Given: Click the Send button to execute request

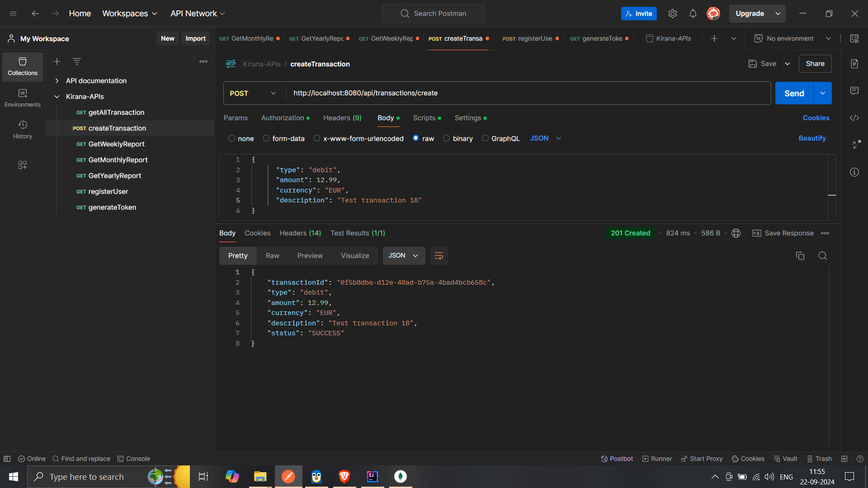Looking at the screenshot, I should pyautogui.click(x=794, y=93).
